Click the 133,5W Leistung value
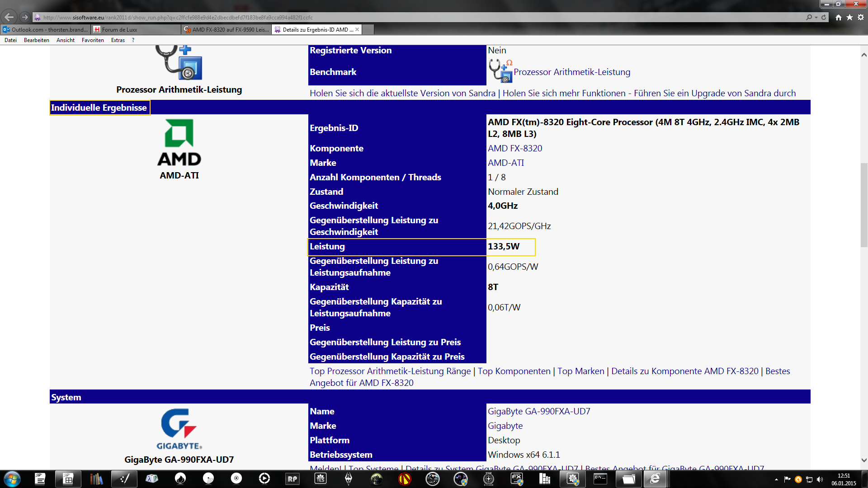This screenshot has width=868, height=488. tap(504, 246)
